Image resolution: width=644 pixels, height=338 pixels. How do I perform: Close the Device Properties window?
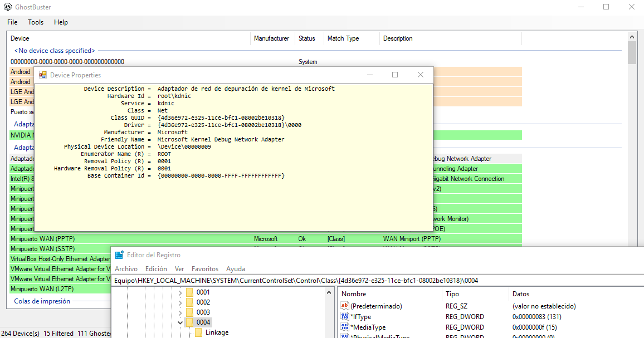pos(420,75)
